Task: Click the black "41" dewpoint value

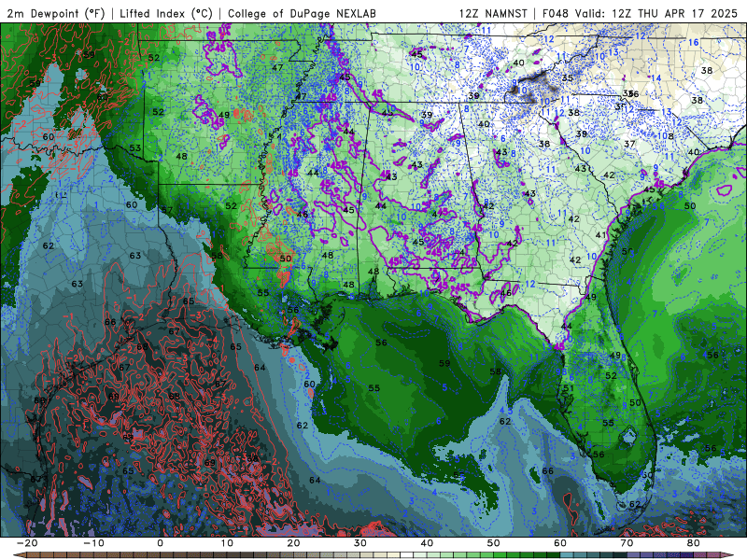Action: pos(601,235)
